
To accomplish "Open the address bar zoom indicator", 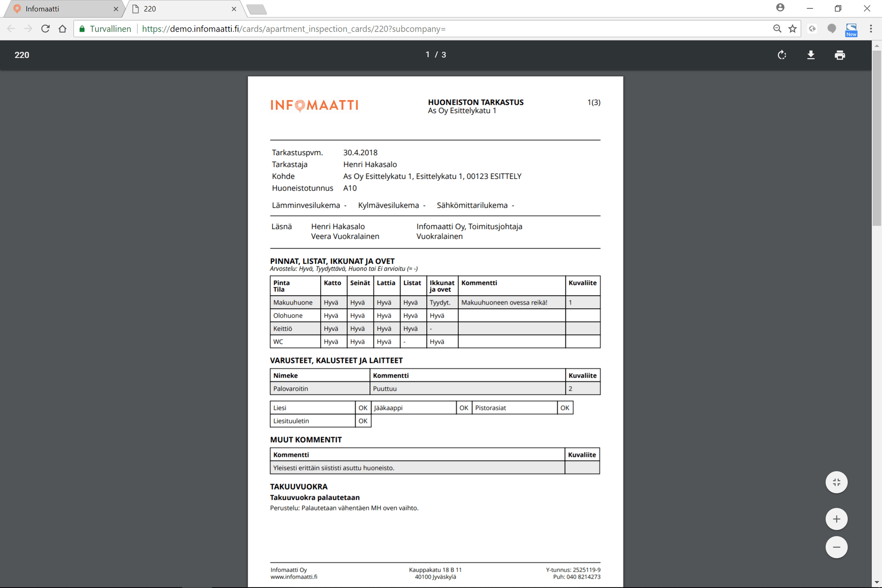I will (777, 28).
